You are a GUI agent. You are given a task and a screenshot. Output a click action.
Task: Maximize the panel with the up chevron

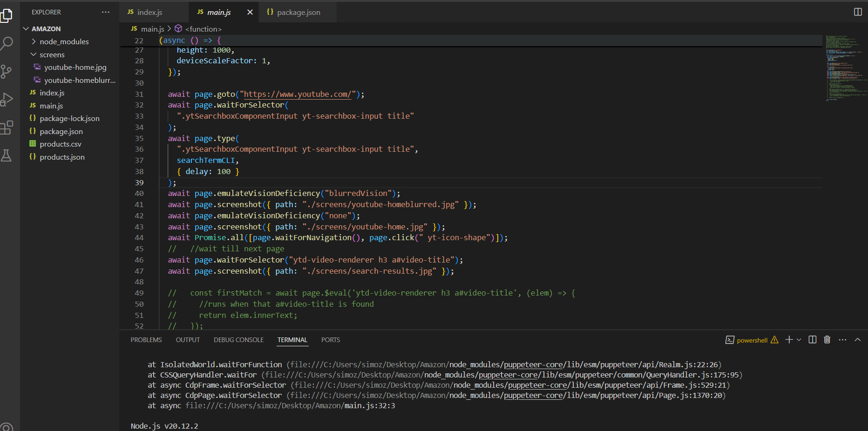(858, 340)
